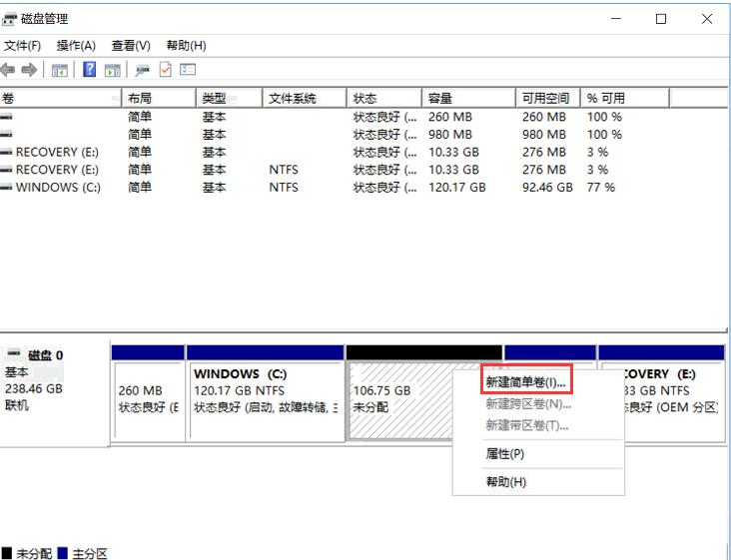Click the 92.46 GB free space cell
Screen dimensions: 731x560
(547, 188)
